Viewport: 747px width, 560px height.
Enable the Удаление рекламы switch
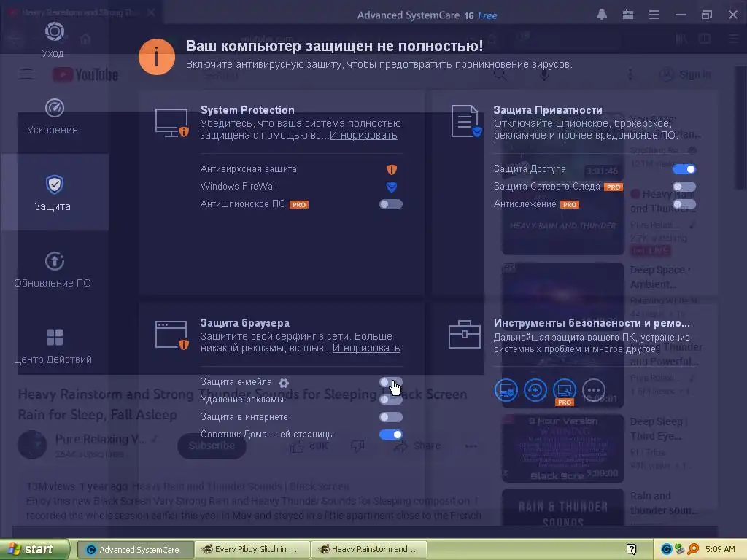point(391,400)
